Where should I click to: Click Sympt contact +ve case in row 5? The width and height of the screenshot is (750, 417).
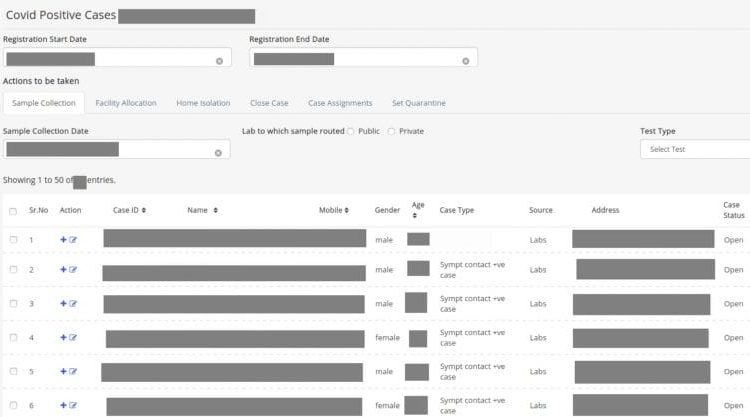[472, 372]
